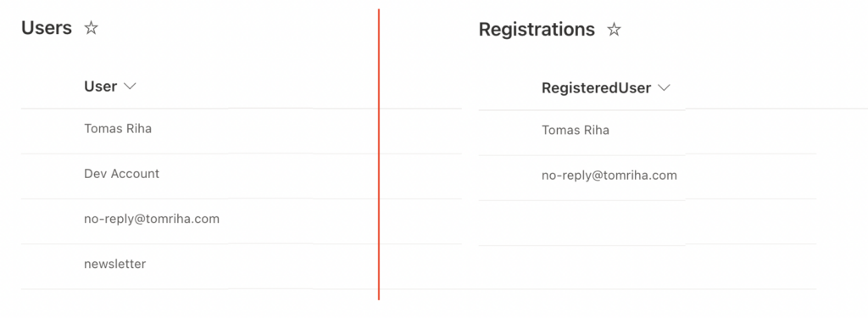Screen dimensions: 868x318
Task: Click the last empty row under Registrations
Action: click(x=647, y=267)
